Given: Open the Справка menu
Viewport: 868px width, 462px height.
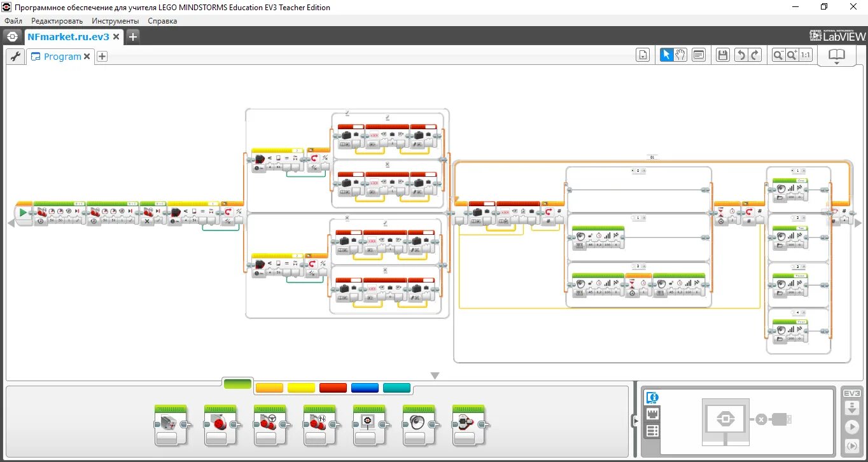Looking at the screenshot, I should (162, 21).
